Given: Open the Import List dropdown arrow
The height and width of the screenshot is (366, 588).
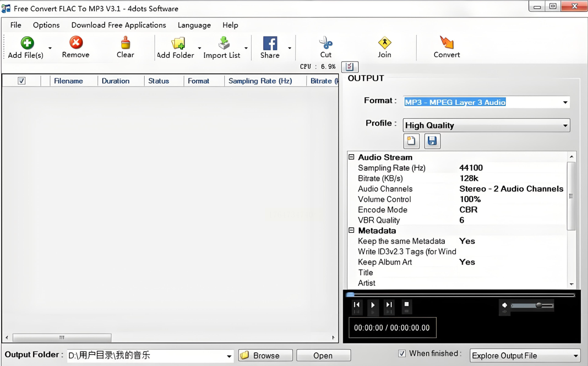Looking at the screenshot, I should coord(246,48).
